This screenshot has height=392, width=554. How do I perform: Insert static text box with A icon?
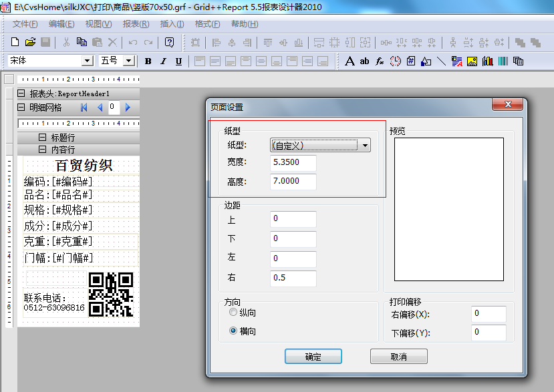pyautogui.click(x=350, y=61)
